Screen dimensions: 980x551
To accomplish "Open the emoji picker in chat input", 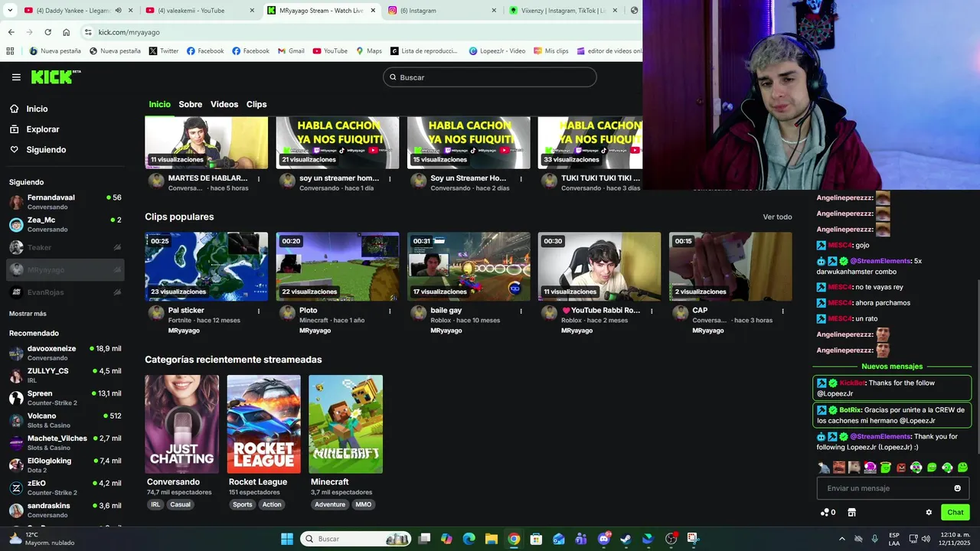I will click(957, 488).
